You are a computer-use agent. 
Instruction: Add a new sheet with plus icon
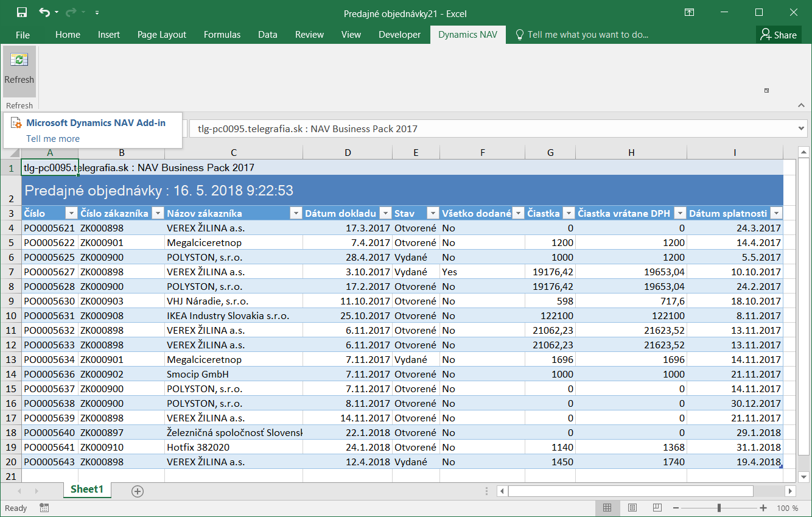(138, 491)
